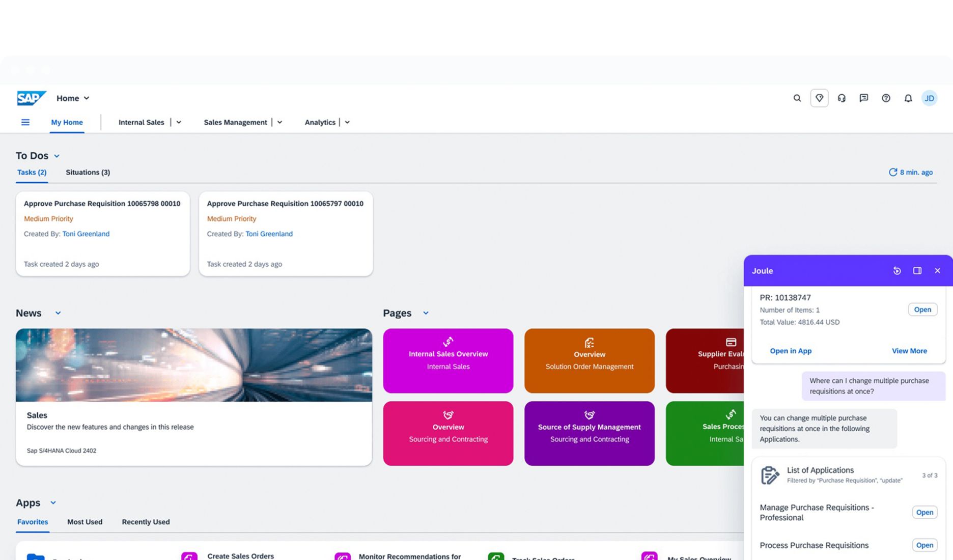This screenshot has height=560, width=953.
Task: Toggle Joule panel docking layout icon
Action: (x=917, y=271)
